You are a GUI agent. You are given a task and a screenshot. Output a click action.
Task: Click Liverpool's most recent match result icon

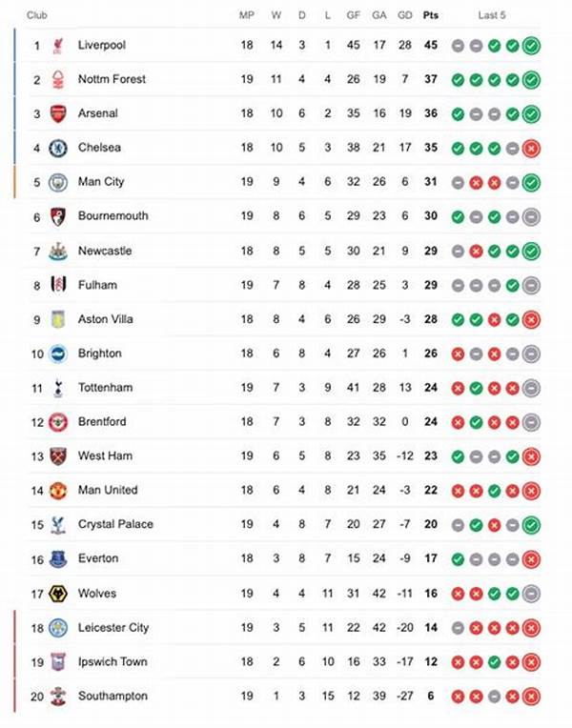point(531,45)
